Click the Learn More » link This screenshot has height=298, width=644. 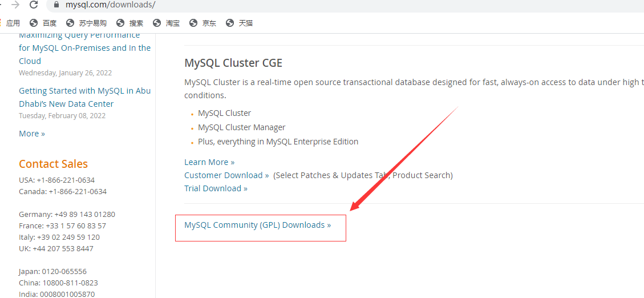coord(209,162)
